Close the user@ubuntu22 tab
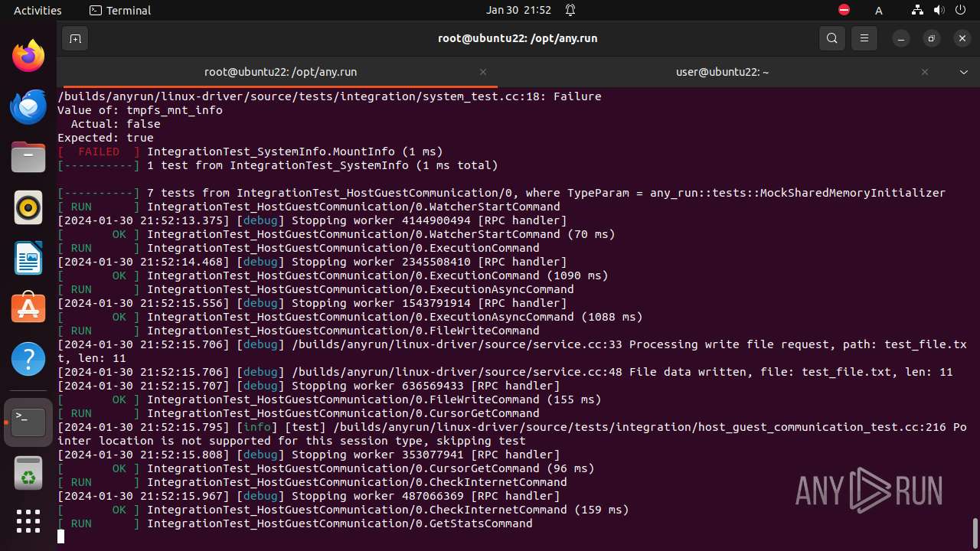 point(925,72)
